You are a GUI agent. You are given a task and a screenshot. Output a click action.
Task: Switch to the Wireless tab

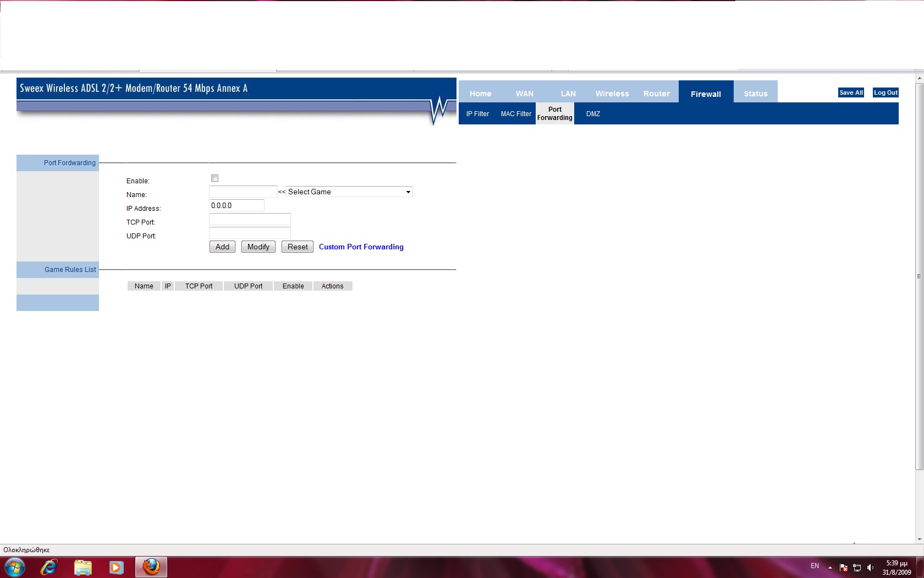tap(612, 94)
